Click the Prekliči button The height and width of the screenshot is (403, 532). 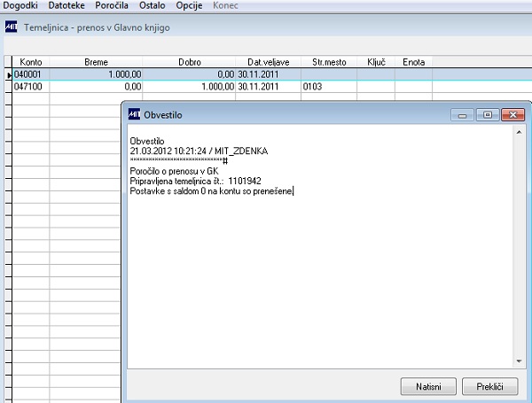[x=490, y=386]
